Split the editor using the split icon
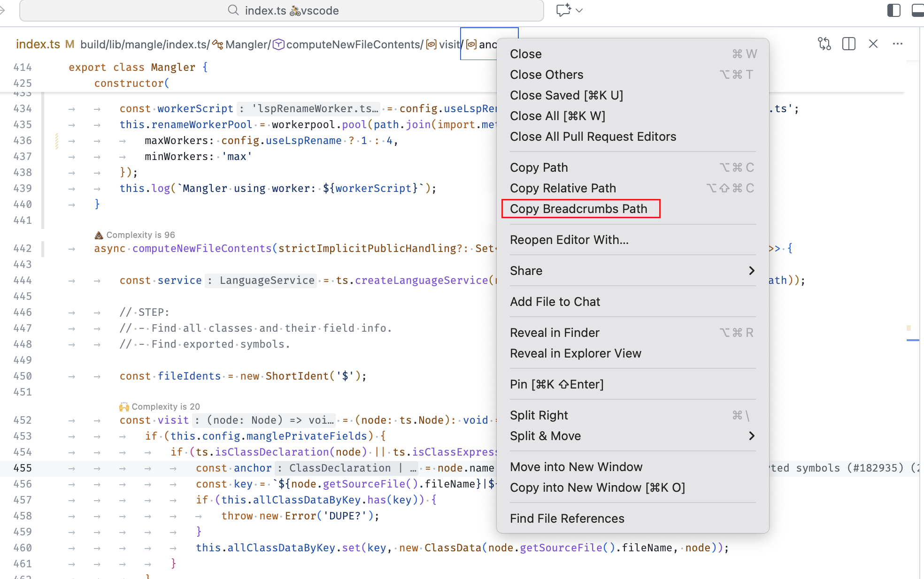This screenshot has width=924, height=579. pyautogui.click(x=848, y=44)
